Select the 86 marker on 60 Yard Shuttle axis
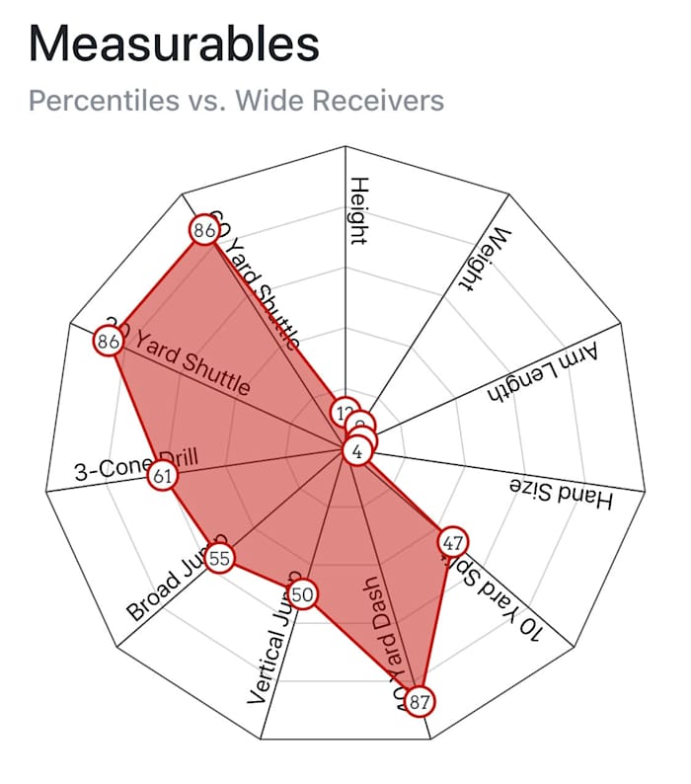691x784 pixels. pos(204,231)
